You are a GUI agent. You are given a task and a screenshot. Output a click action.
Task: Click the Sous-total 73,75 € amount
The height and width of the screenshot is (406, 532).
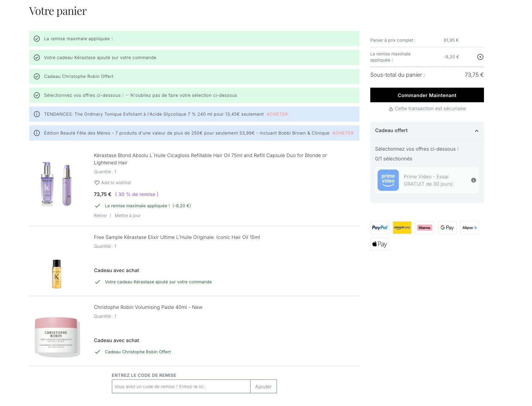click(x=474, y=75)
